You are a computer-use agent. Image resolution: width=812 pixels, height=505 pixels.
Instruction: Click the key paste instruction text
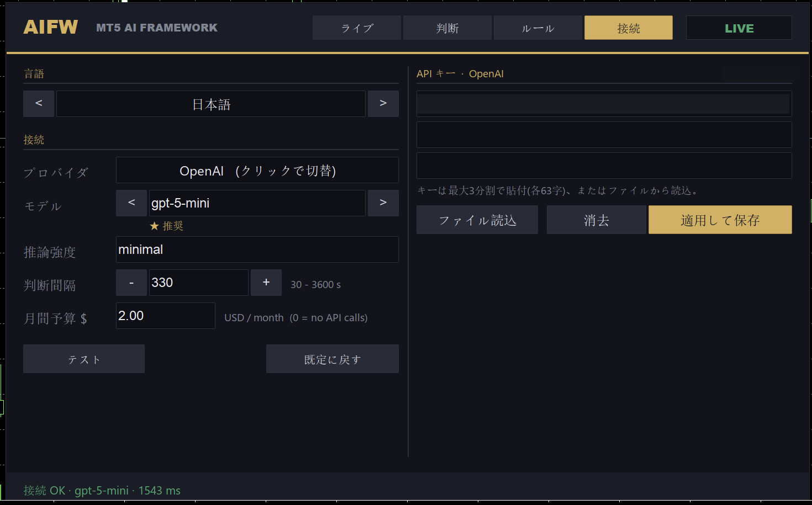coord(559,190)
